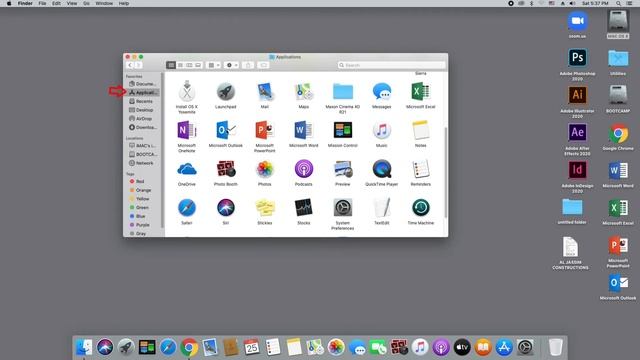Select OneDrive in the Applications window

click(x=187, y=170)
